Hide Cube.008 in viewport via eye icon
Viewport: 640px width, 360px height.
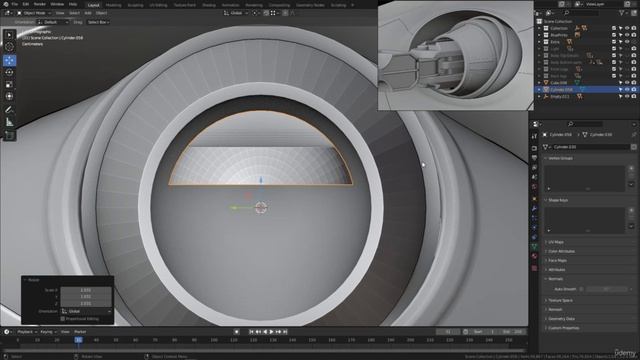tap(627, 82)
